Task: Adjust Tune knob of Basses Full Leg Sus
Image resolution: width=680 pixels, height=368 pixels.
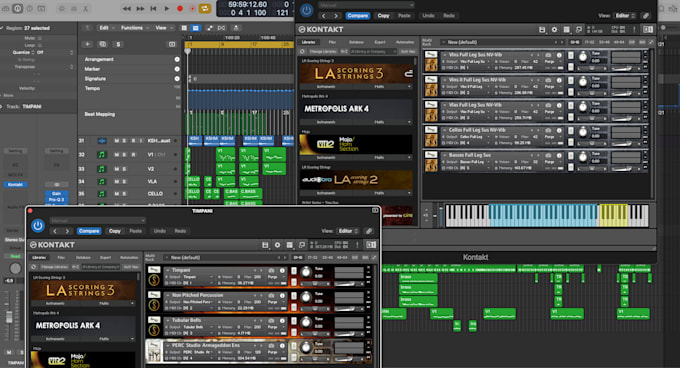Action: [583, 157]
